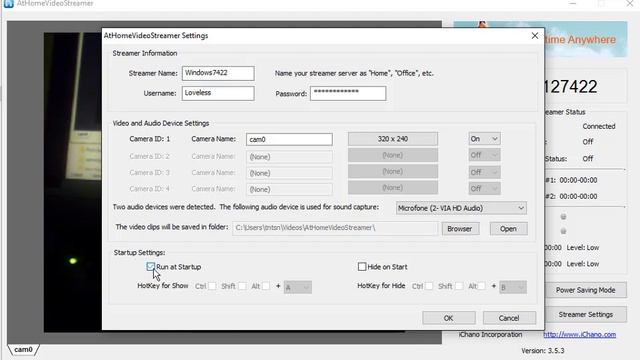Open the HotKey for Hide key dropdown
The image size is (640, 360).
(513, 287)
